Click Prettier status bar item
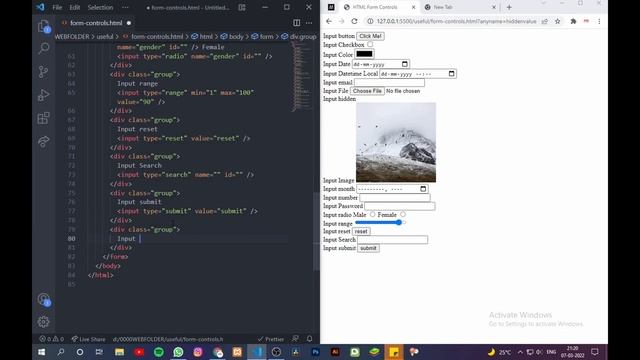 [271, 339]
